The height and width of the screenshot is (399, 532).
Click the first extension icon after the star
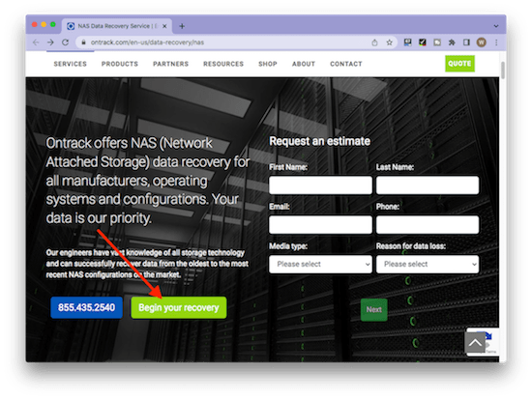pyautogui.click(x=407, y=43)
